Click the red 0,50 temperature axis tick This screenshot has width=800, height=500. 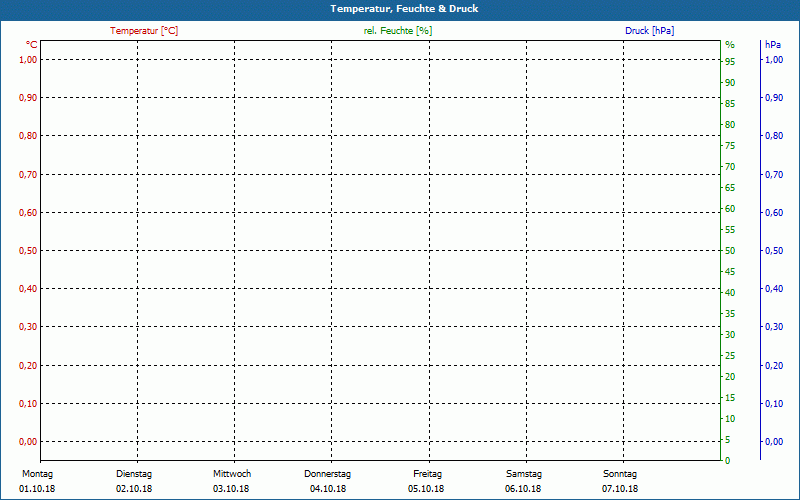pyautogui.click(x=28, y=251)
